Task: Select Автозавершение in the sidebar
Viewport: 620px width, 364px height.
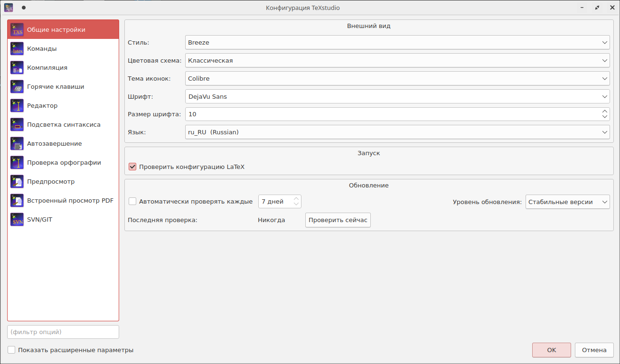Action: pos(63,143)
